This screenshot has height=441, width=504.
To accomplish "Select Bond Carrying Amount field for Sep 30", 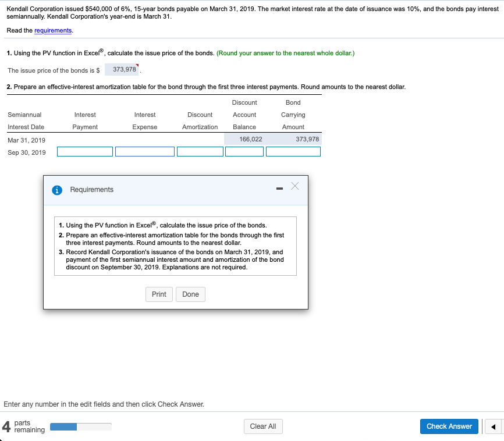I will (x=293, y=152).
